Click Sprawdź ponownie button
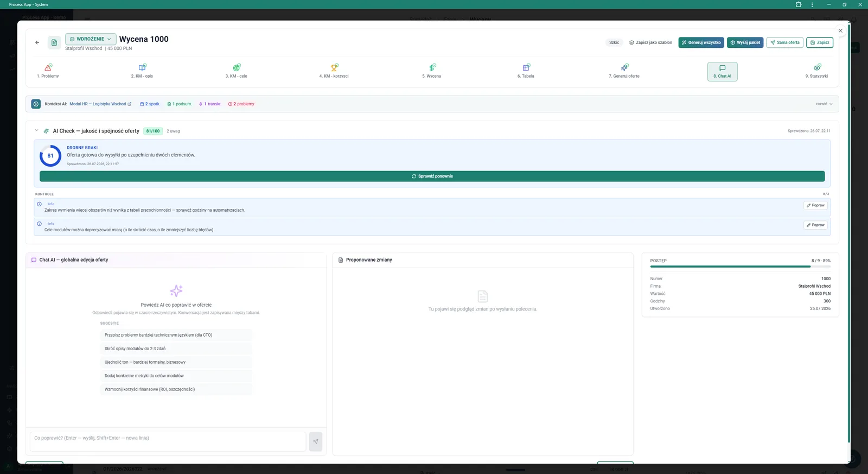This screenshot has height=474, width=868. [x=432, y=176]
